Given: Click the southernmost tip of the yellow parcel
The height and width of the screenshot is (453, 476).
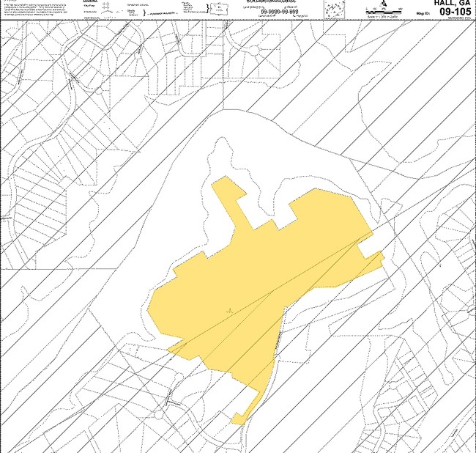Looking at the screenshot, I should tap(235, 420).
